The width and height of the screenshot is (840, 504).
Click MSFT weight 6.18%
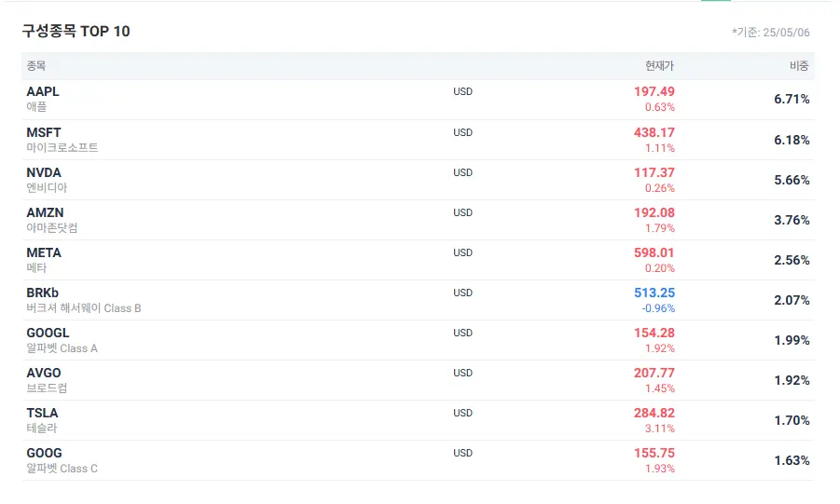792,140
